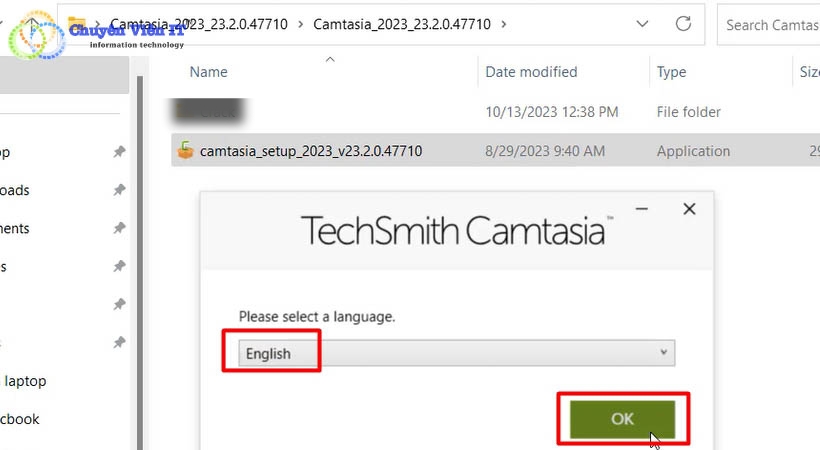Image resolution: width=820 pixels, height=450 pixels.
Task: Select the camtasia_setup installer file icon
Action: pos(185,151)
